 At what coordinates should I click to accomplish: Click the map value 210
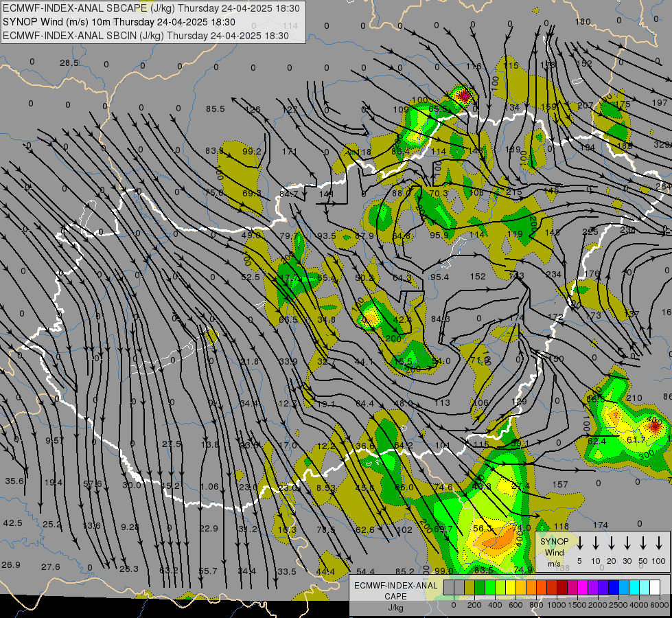click(x=634, y=398)
